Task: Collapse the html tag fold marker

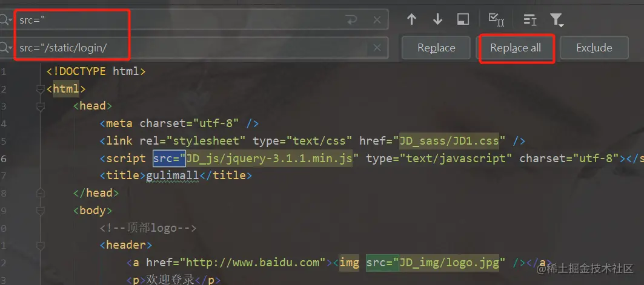Action: [40, 89]
